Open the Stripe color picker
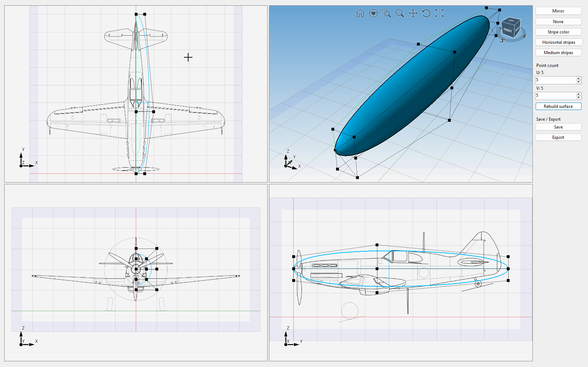This screenshot has width=588, height=367. pos(558,32)
